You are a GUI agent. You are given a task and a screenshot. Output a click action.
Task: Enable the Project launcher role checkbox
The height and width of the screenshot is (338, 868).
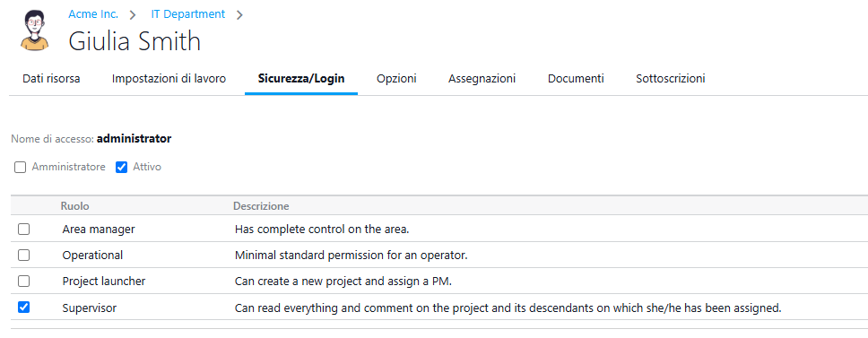24,281
